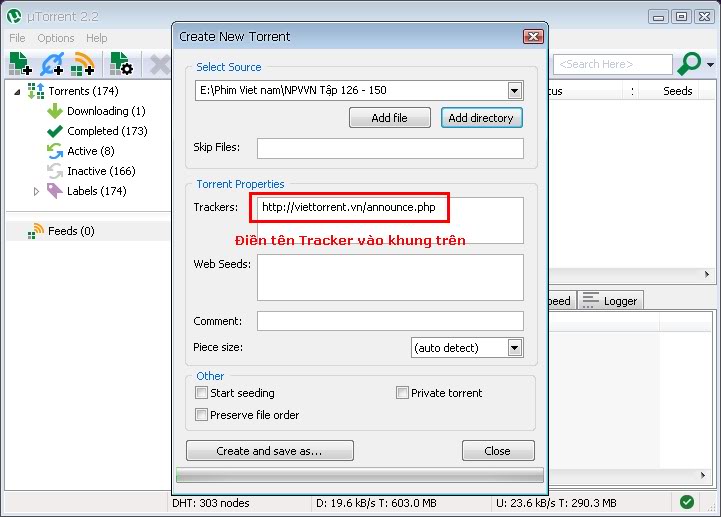The height and width of the screenshot is (517, 721).
Task: Click the green search magnifier icon
Action: coord(689,63)
